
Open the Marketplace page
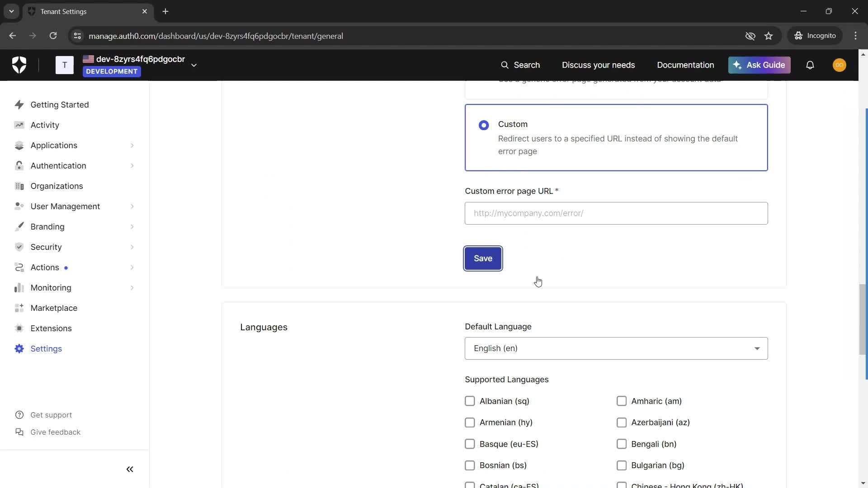[54, 308]
